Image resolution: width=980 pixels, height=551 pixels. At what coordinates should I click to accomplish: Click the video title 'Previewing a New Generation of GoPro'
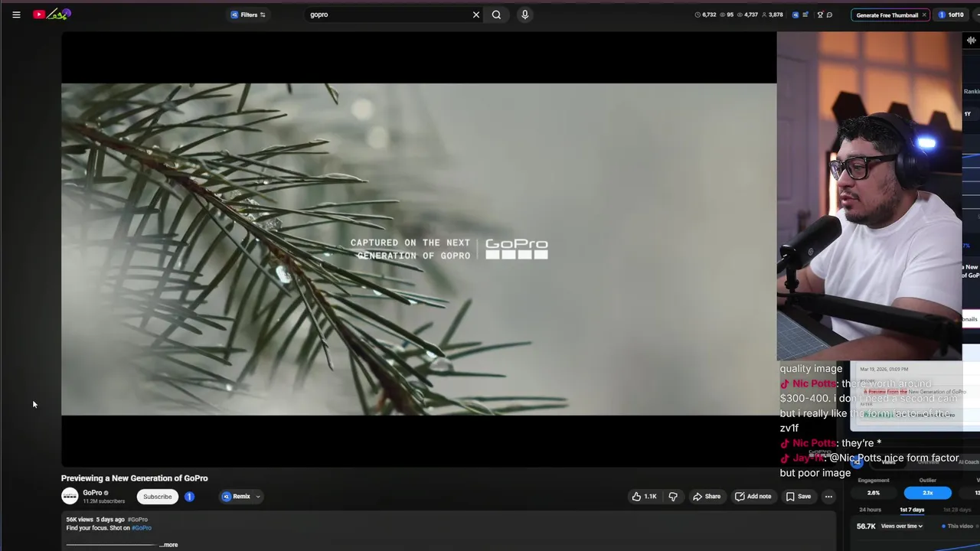click(x=135, y=478)
